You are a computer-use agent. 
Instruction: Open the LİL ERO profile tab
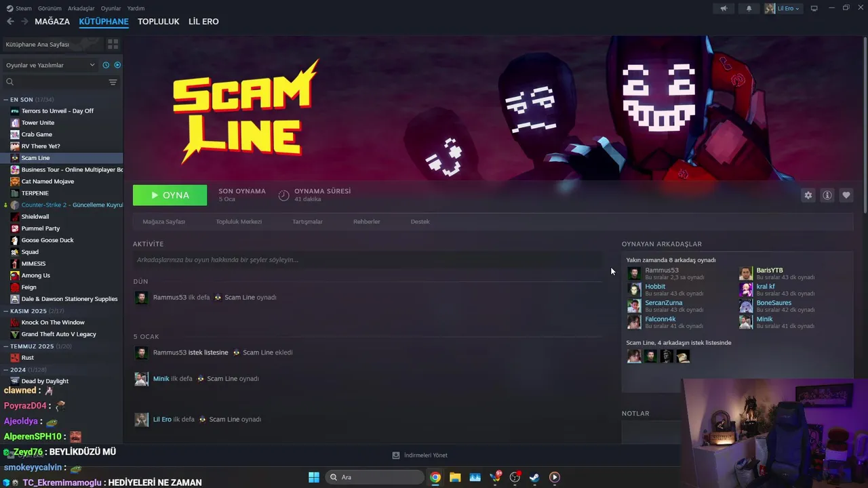click(x=203, y=22)
